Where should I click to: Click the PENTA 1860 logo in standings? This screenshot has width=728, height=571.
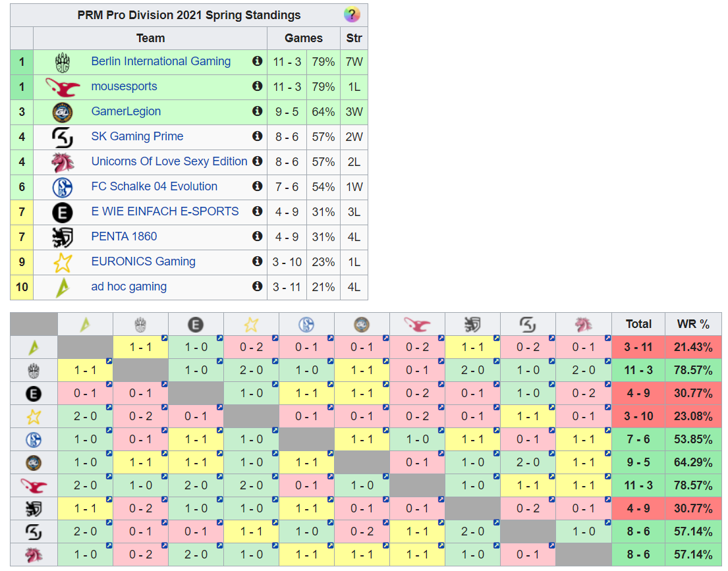click(63, 237)
